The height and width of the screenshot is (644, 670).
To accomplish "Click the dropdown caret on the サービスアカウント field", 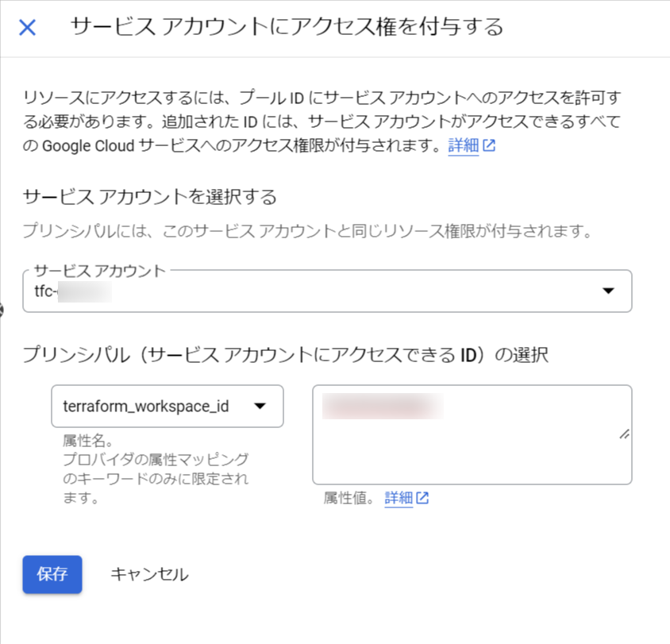I will pos(608,291).
